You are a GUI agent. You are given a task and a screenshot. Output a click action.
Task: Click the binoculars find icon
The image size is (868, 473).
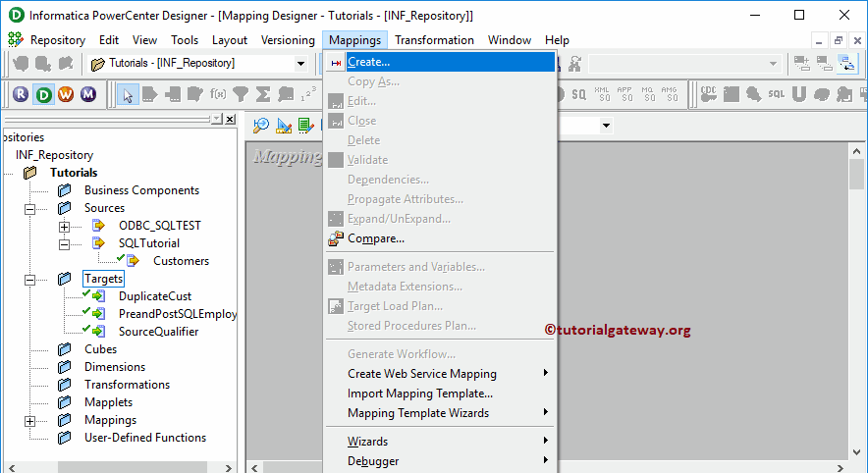[x=575, y=64]
